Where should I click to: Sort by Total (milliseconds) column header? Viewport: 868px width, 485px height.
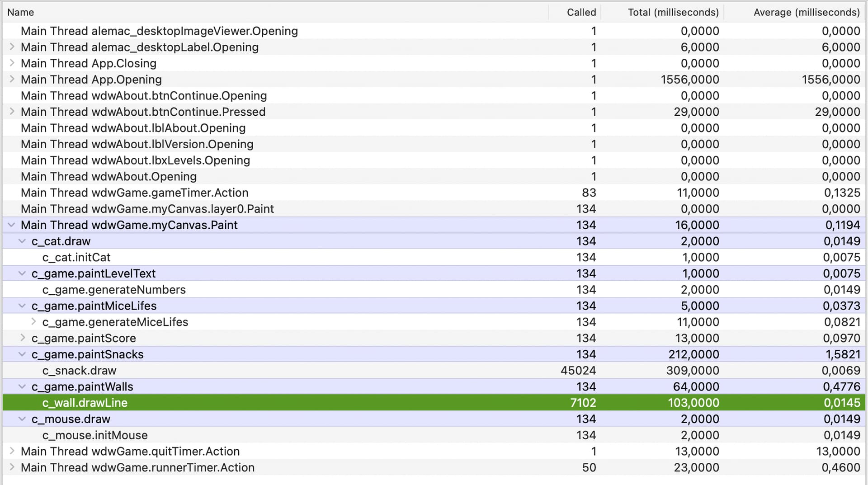(x=662, y=12)
